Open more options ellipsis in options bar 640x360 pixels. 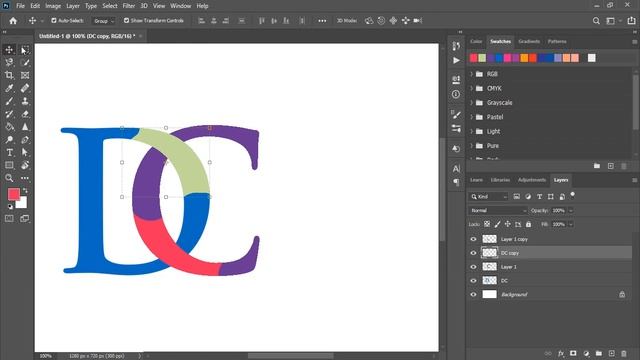point(322,21)
